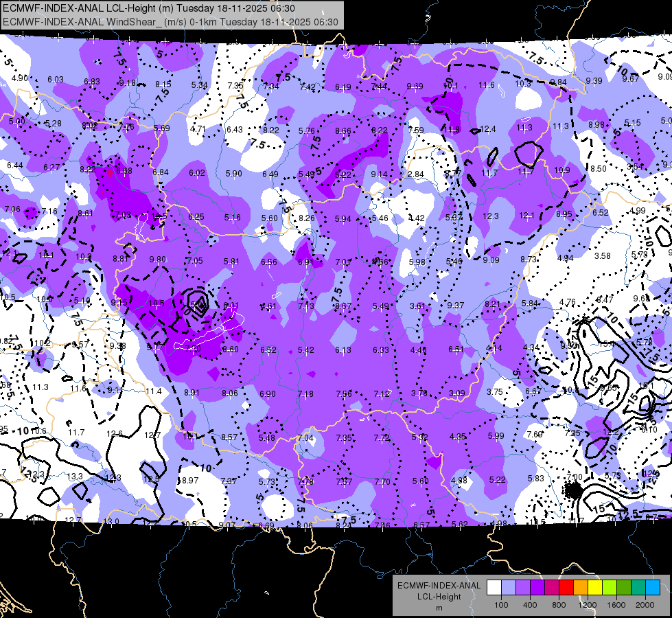
Task: Click the grid value "8.57"
Action: pyautogui.click(x=229, y=437)
